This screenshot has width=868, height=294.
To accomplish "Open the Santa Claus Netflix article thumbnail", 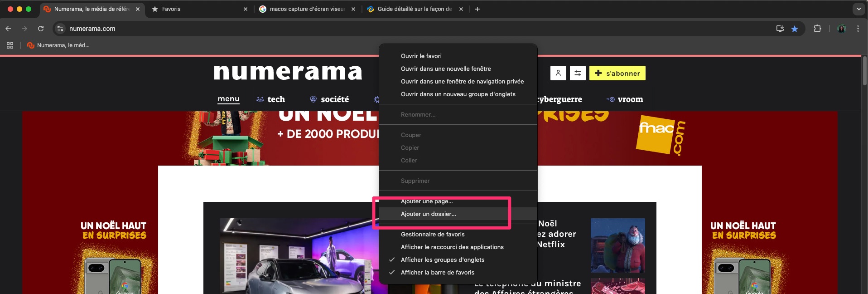I will pyautogui.click(x=618, y=245).
